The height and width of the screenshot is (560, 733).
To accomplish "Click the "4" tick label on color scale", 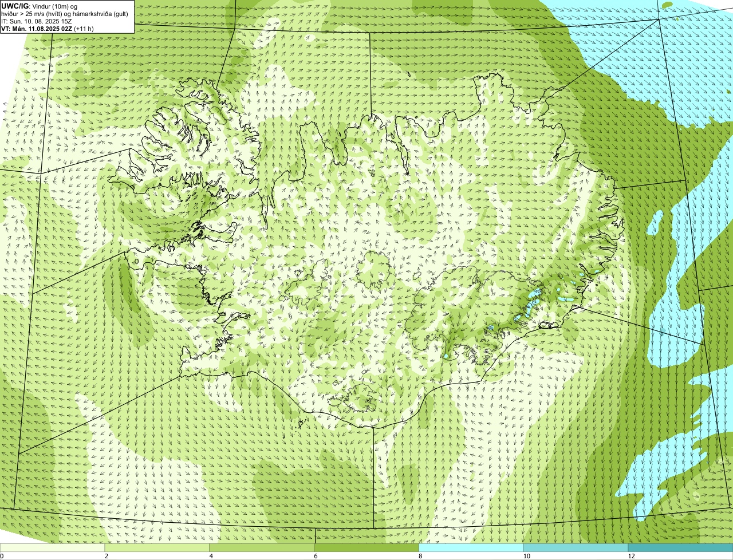I will coord(211,556).
